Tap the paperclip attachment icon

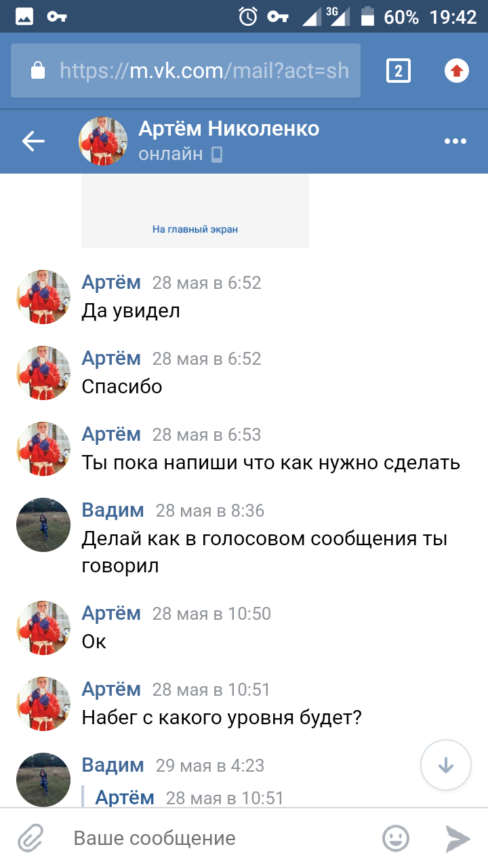click(x=30, y=838)
